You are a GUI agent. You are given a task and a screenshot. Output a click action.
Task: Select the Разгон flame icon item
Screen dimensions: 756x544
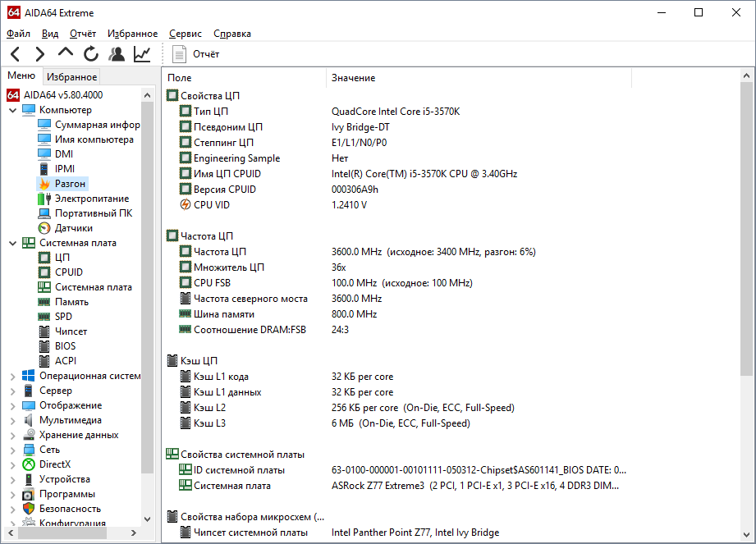pos(44,184)
